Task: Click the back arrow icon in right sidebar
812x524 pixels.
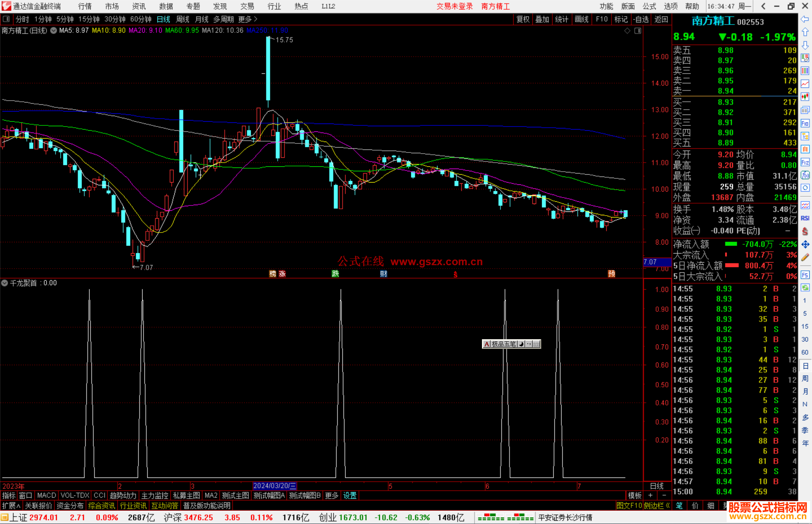Action: point(805,19)
